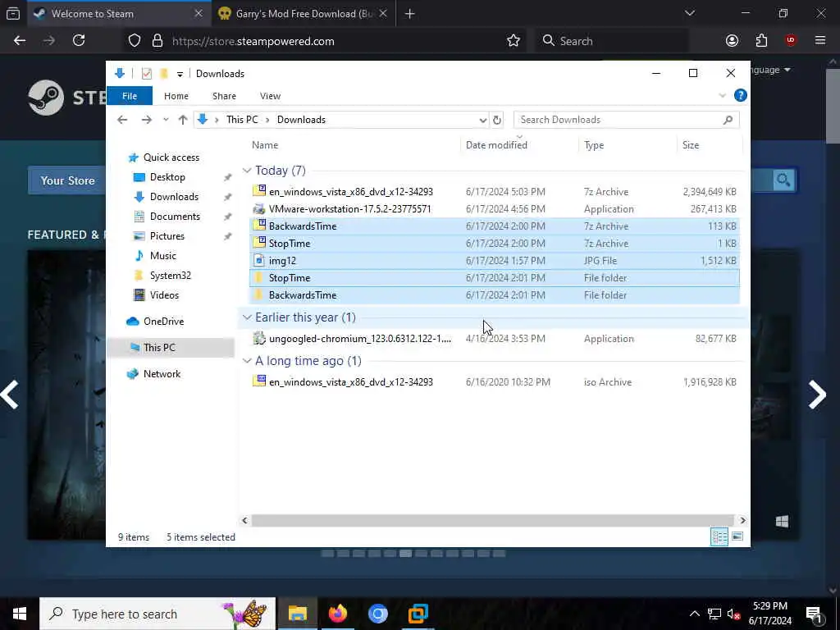Select the iso Archive en_windows_vista file
840x630 pixels.
[x=495, y=382]
